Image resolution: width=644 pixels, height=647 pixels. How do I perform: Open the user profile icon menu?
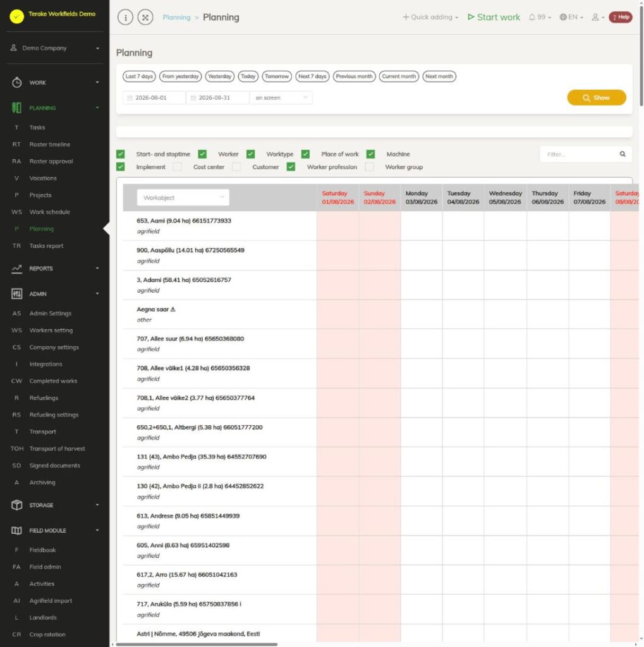coord(597,17)
